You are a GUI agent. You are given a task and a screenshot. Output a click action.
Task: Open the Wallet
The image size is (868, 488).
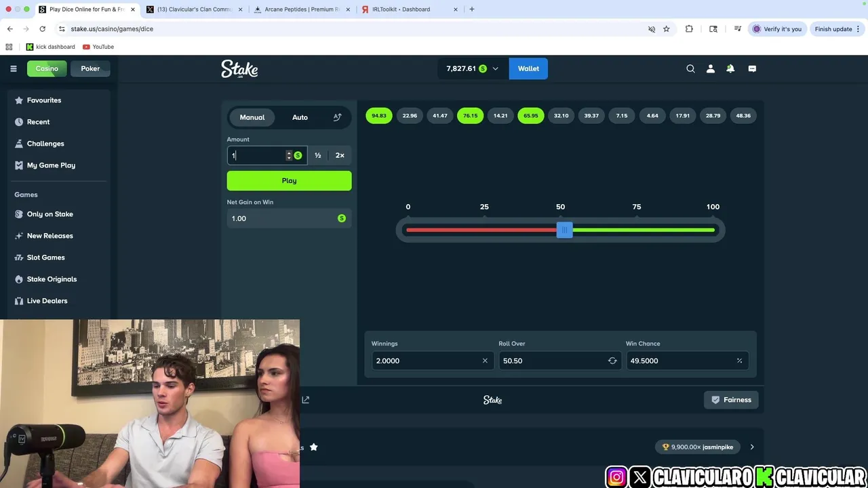click(x=528, y=68)
